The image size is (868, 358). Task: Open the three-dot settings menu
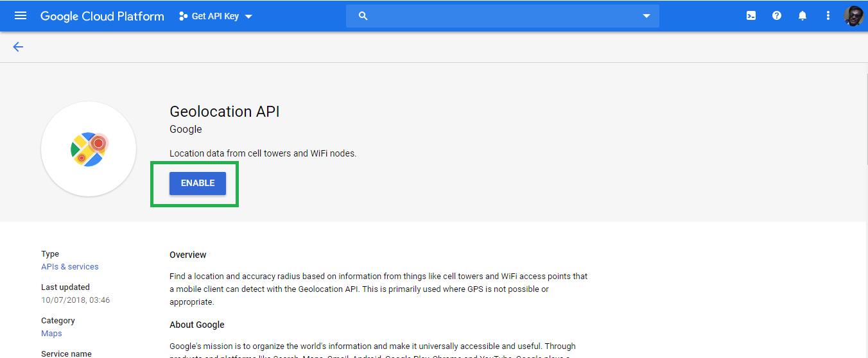pos(828,16)
